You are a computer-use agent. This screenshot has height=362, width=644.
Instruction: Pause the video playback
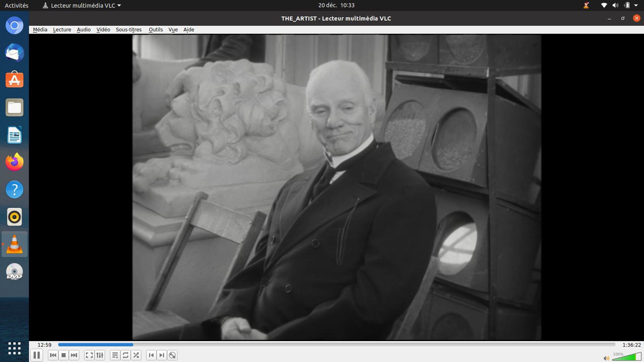point(37,355)
